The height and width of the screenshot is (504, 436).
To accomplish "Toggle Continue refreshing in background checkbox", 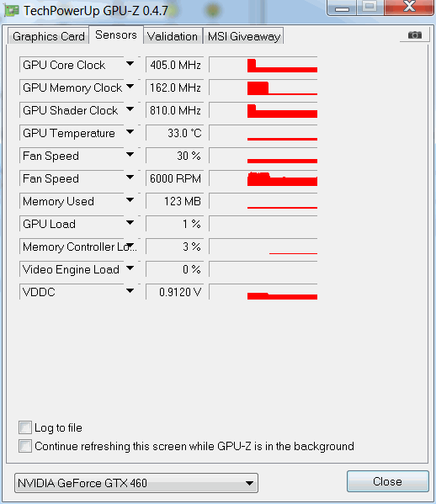I will (x=25, y=446).
